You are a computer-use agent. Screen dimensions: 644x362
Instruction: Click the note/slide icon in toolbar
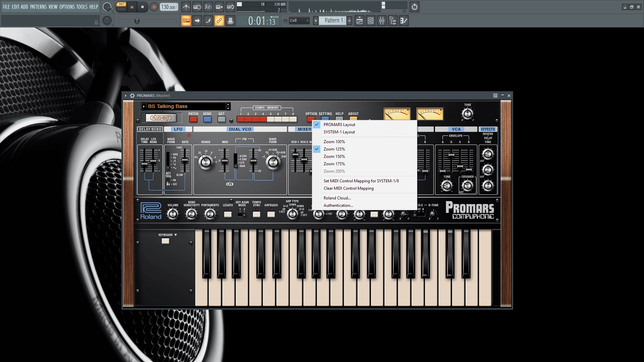coord(208,21)
